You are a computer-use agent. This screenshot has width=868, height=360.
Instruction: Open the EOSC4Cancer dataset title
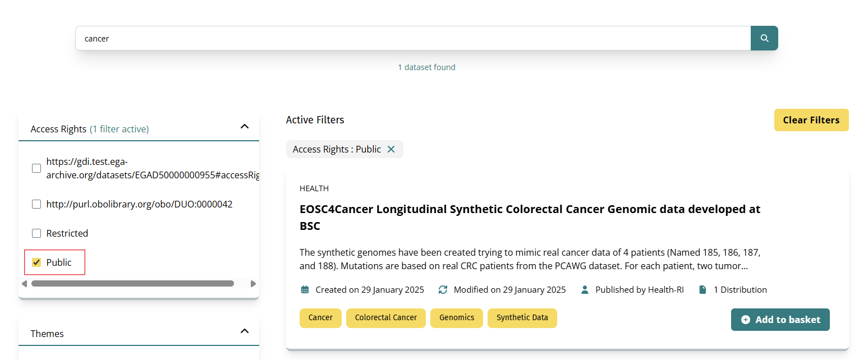(530, 217)
